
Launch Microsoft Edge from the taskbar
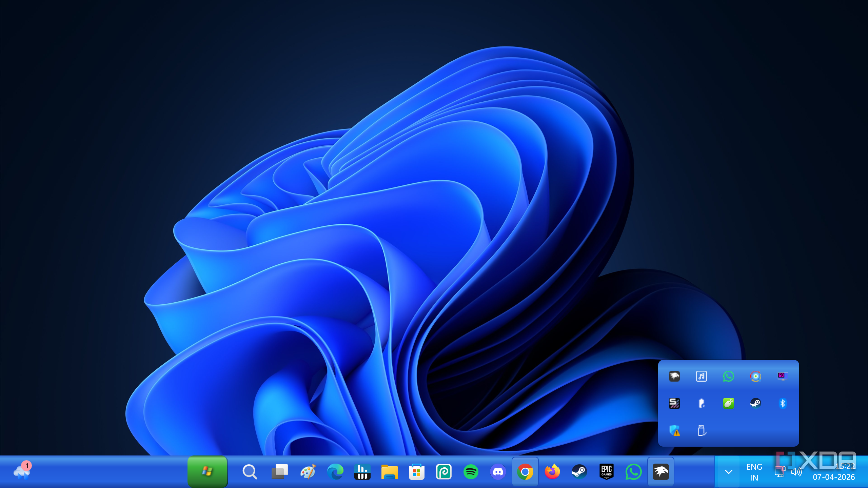(x=335, y=472)
